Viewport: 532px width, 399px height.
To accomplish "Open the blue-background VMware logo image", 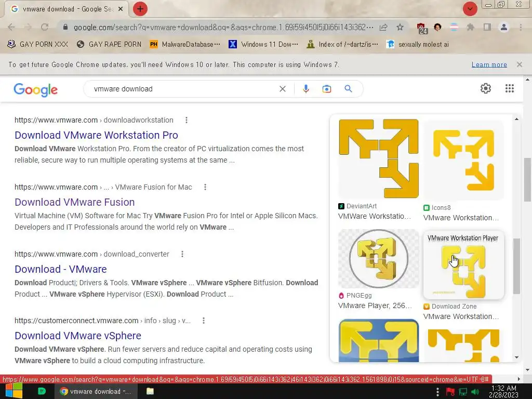I will click(379, 340).
